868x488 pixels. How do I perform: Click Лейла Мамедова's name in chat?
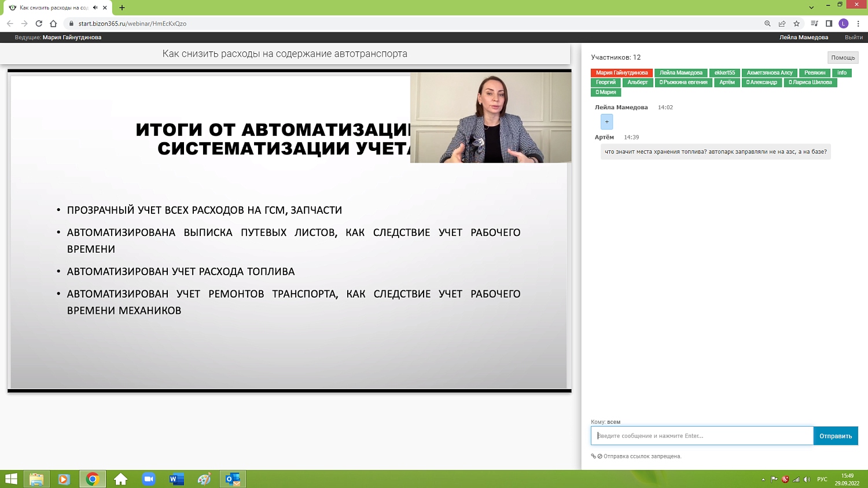(x=621, y=107)
